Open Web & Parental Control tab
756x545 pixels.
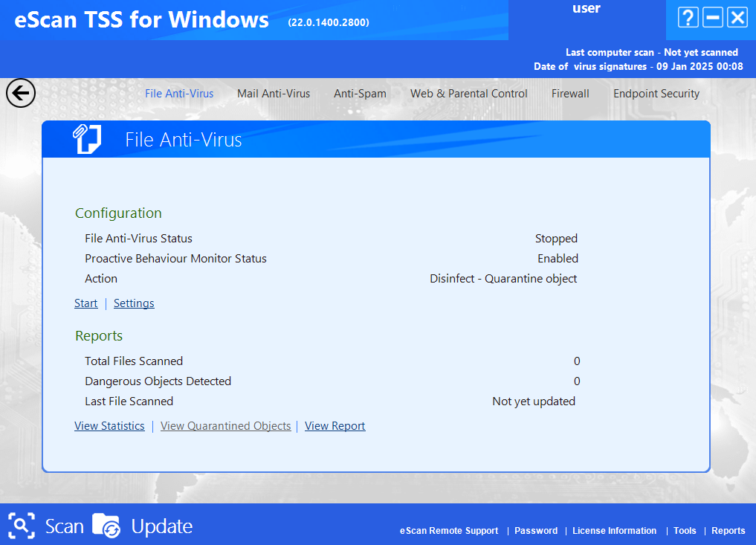468,94
